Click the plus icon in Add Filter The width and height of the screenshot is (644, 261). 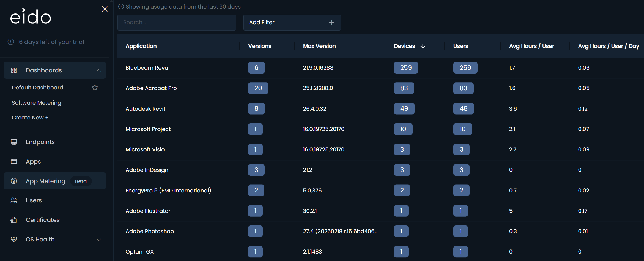click(332, 23)
